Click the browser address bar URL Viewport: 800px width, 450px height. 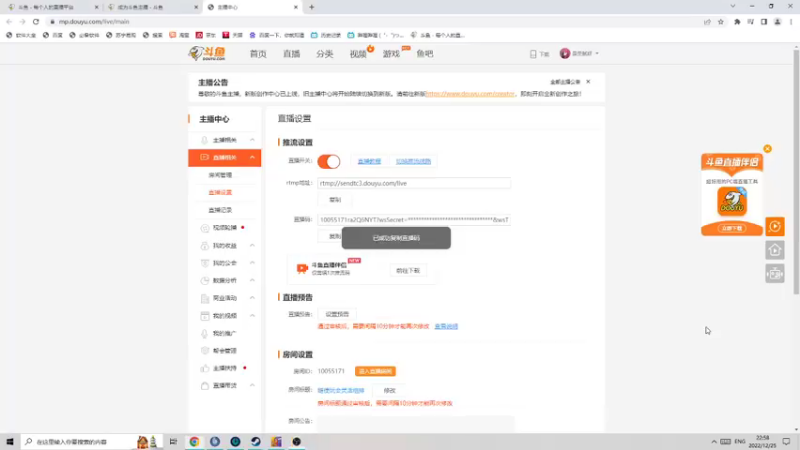click(x=94, y=22)
